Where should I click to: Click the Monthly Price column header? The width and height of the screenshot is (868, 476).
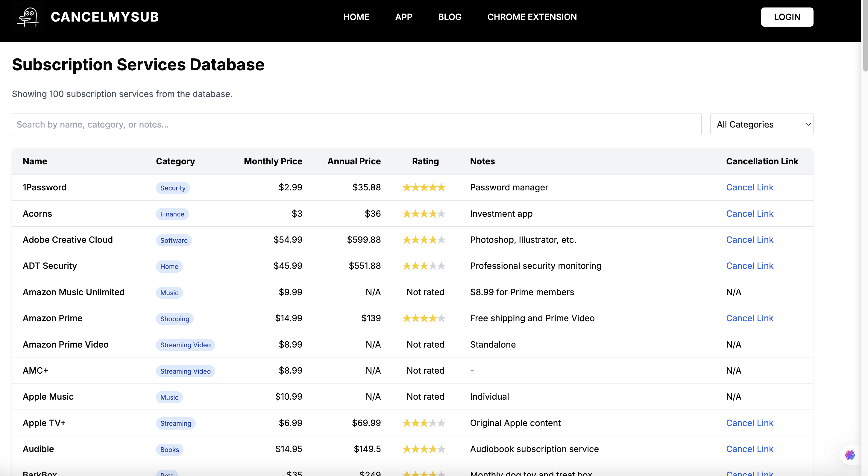(x=273, y=161)
